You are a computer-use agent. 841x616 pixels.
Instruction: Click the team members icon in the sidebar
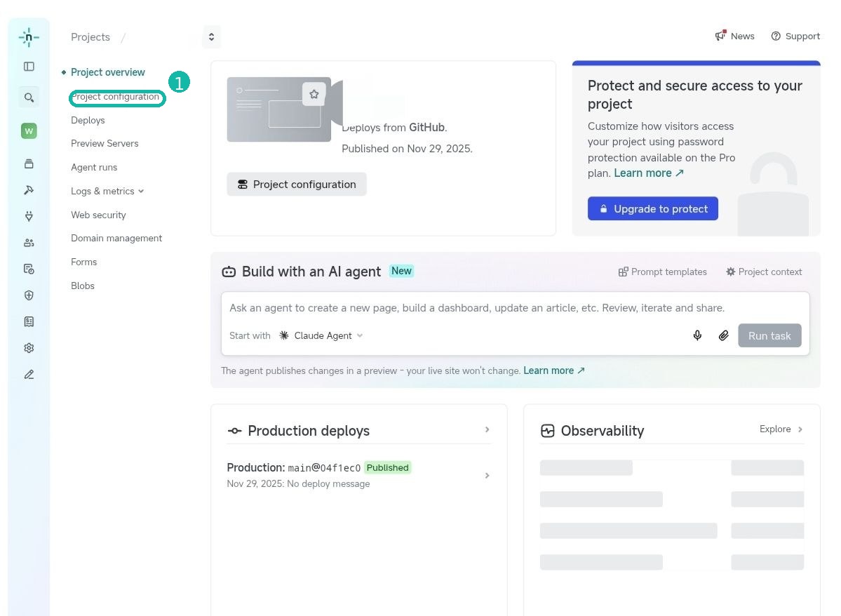tap(28, 242)
